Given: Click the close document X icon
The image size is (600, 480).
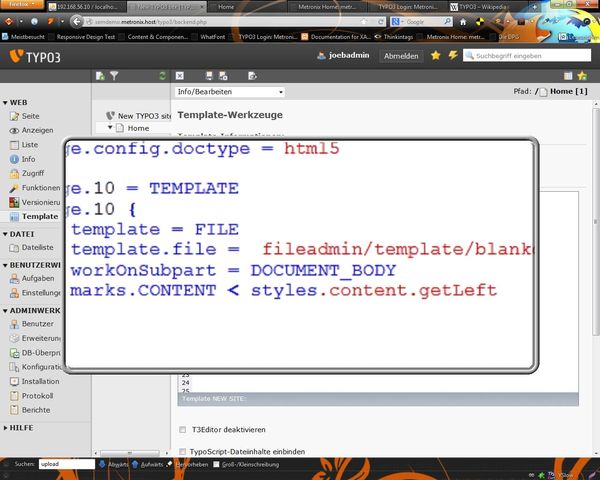Looking at the screenshot, I should pyautogui.click(x=179, y=76).
